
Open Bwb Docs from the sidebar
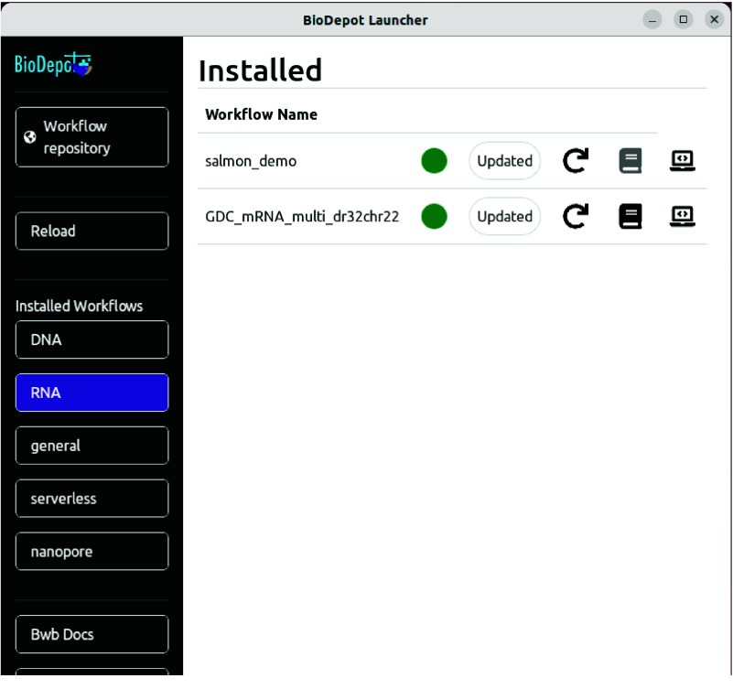pos(92,634)
